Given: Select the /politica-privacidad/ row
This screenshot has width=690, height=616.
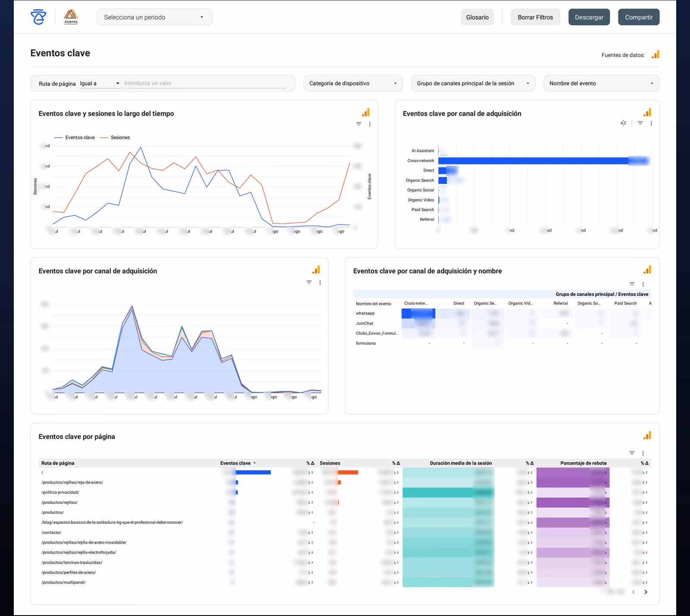Looking at the screenshot, I should 345,493.
